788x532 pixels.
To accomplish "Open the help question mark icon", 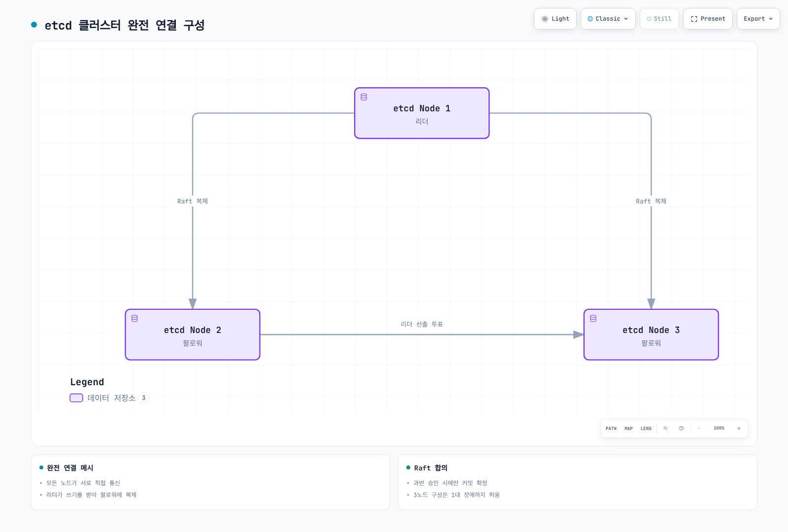I will 681,429.
